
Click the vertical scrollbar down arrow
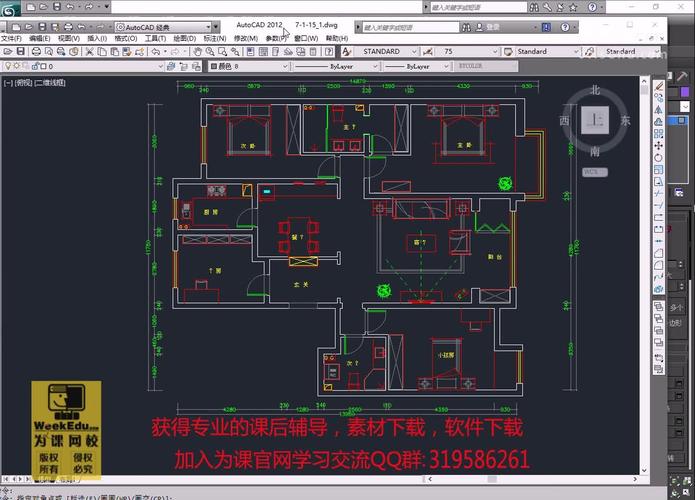(644, 470)
